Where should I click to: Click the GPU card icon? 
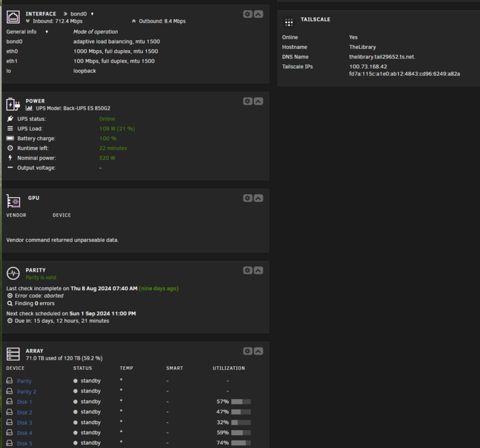pyautogui.click(x=13, y=201)
